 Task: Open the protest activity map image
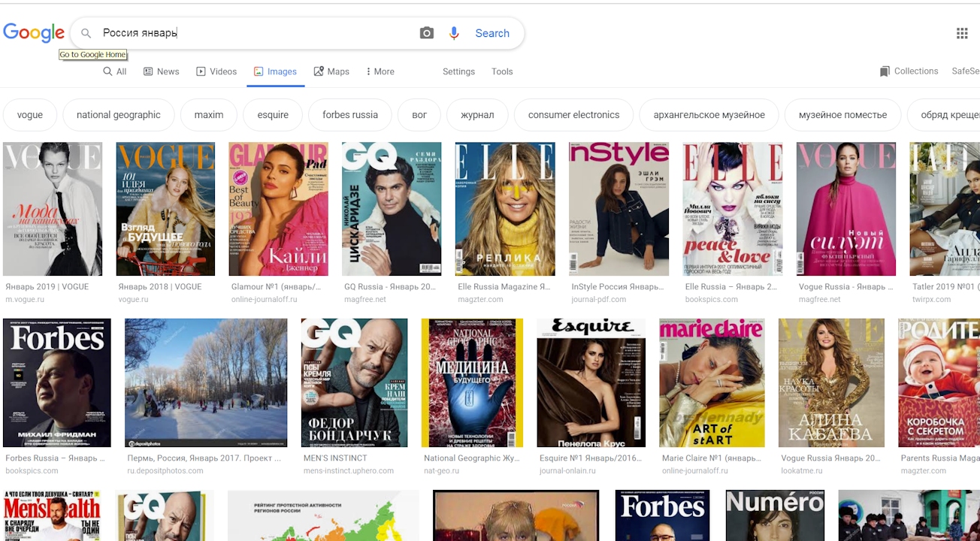(x=323, y=515)
